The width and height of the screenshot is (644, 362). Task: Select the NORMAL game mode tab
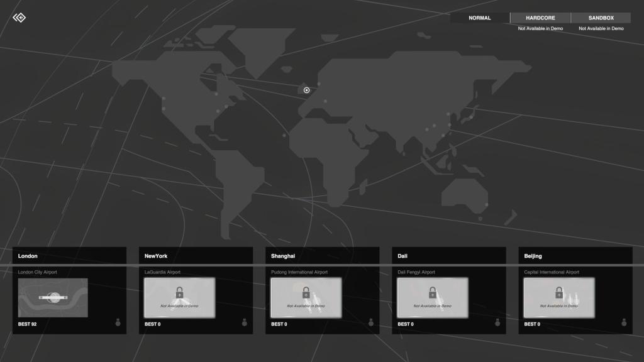479,18
